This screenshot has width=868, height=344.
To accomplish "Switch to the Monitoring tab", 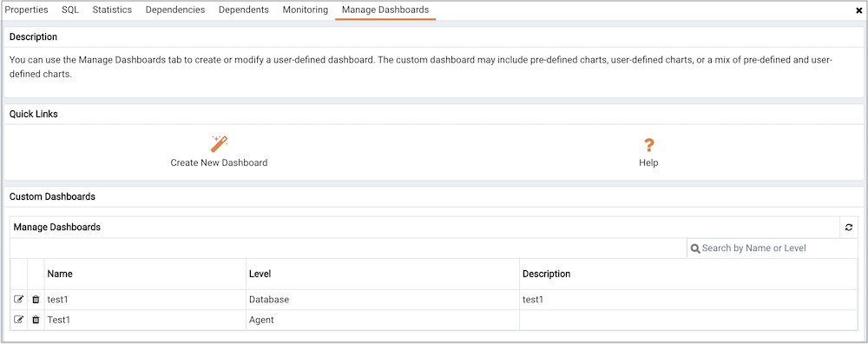I will click(x=305, y=10).
